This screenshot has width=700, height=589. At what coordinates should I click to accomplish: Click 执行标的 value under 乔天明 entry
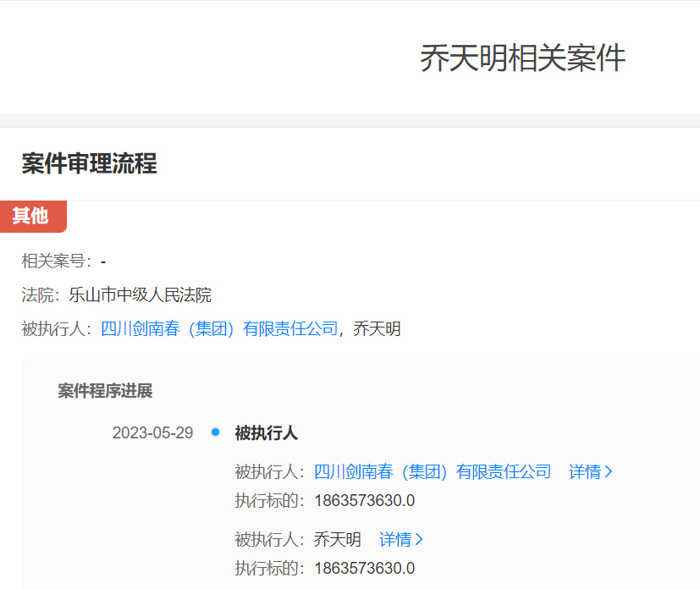click(x=365, y=569)
